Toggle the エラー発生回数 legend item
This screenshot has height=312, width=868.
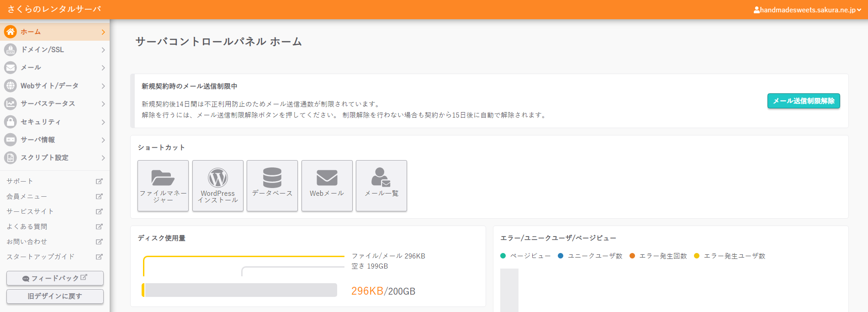coord(658,256)
